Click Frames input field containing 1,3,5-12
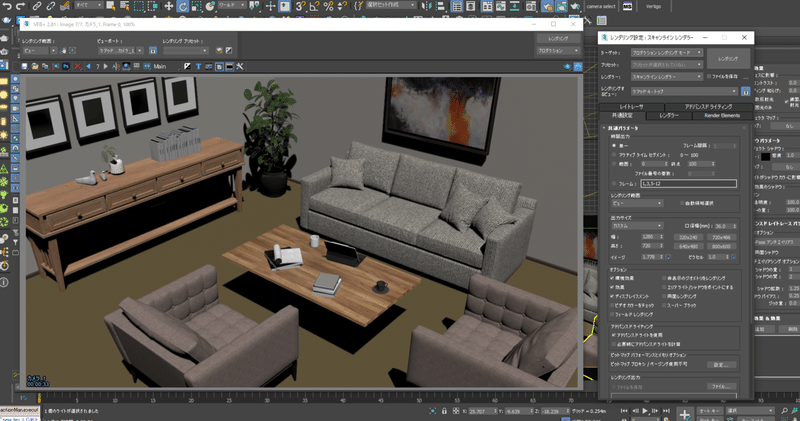 coord(688,183)
